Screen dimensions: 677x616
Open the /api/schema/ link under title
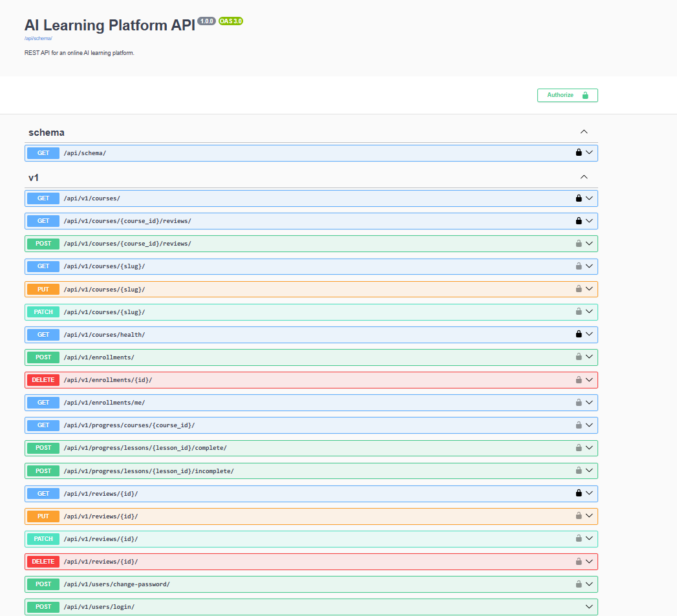pos(38,38)
